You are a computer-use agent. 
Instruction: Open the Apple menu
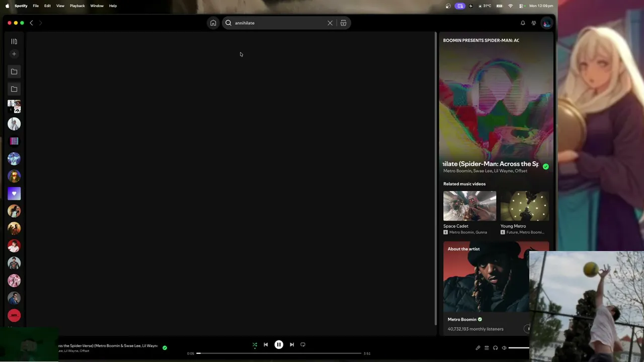click(x=7, y=6)
